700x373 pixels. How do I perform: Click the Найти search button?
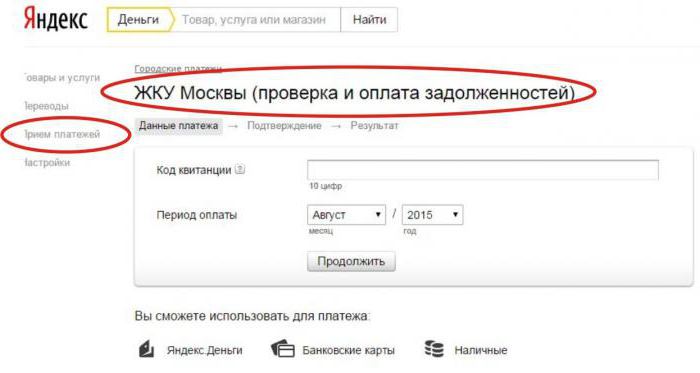pos(369,20)
